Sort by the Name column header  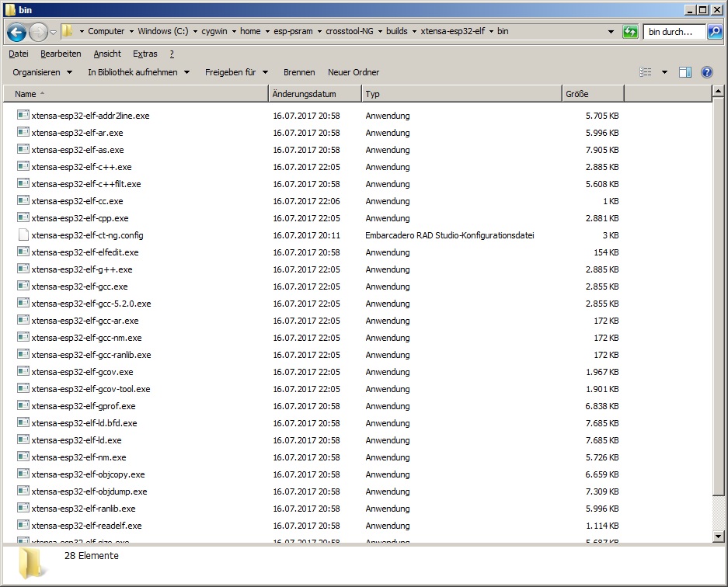coord(136,94)
